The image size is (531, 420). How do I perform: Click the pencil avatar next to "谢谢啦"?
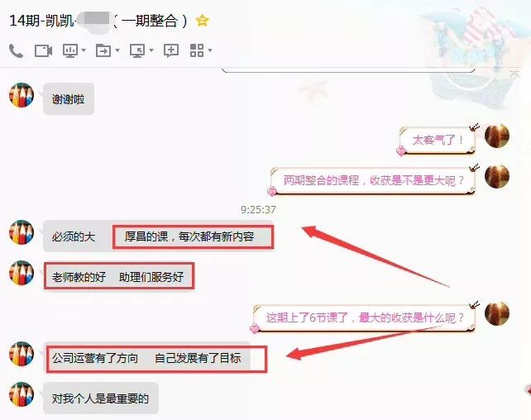pyautogui.click(x=22, y=95)
